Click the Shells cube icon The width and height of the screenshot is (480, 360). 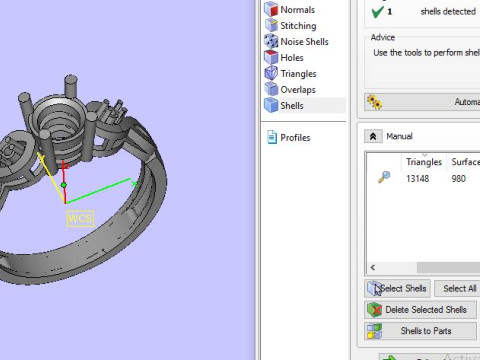coord(271,105)
